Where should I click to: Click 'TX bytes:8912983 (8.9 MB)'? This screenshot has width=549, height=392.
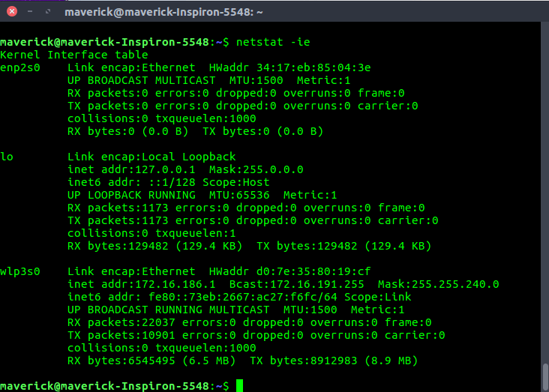pos(334,361)
